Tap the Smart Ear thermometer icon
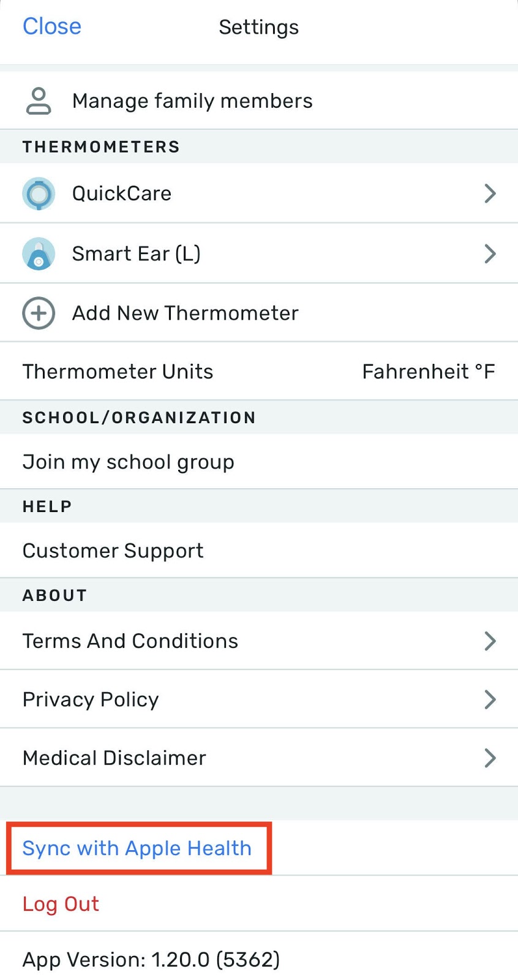The image size is (518, 980). tap(39, 254)
